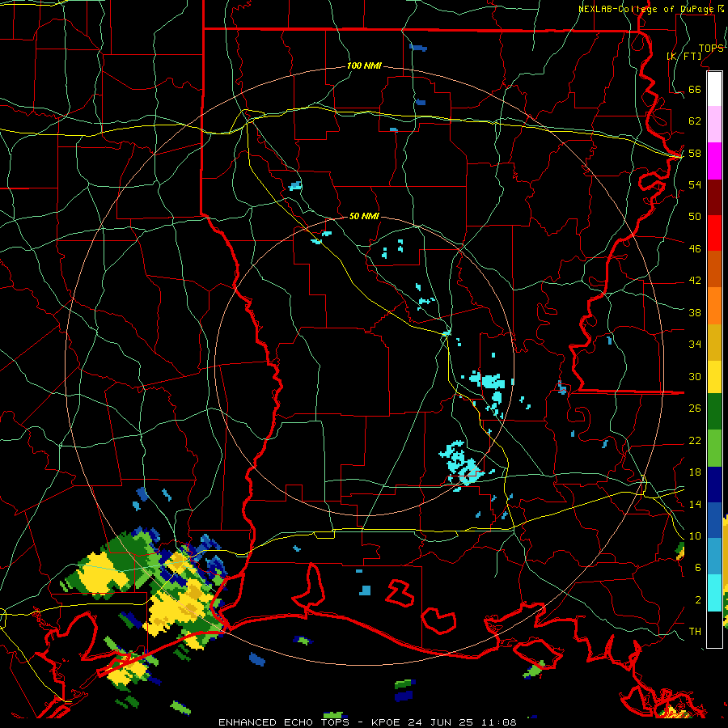Click the Enhanced Echo Tops KPOE caption
This screenshot has height=728, width=728.
coord(367,722)
